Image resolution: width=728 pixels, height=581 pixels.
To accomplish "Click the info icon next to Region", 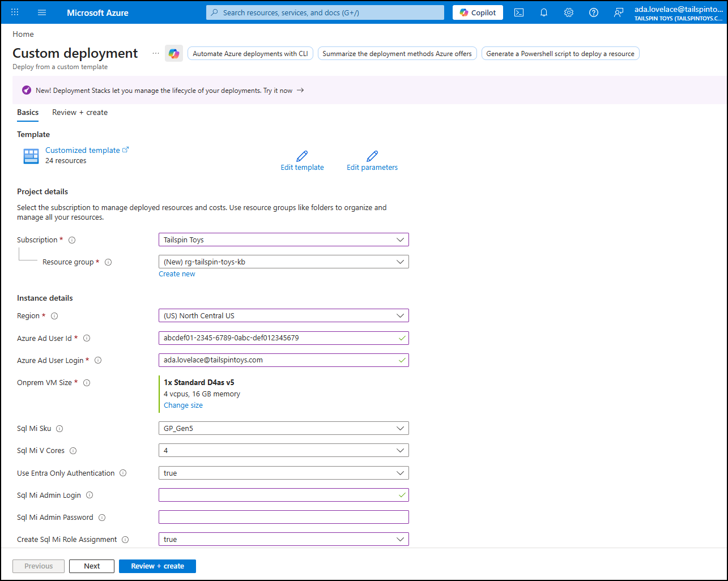I will click(x=54, y=316).
